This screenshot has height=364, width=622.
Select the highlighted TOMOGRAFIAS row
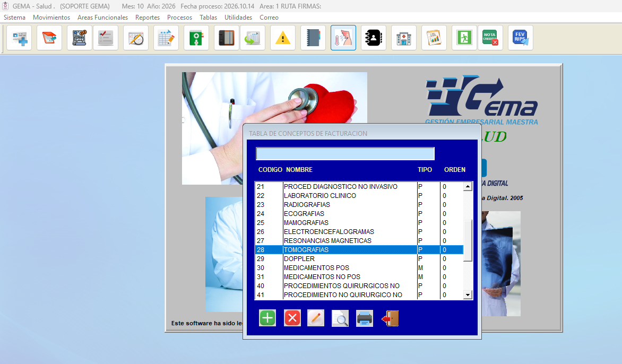click(x=359, y=250)
